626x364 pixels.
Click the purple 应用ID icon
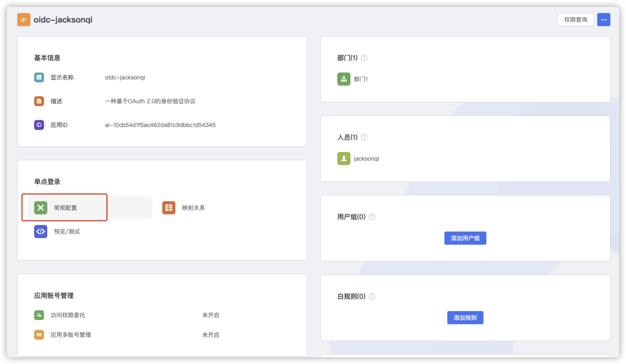(39, 125)
